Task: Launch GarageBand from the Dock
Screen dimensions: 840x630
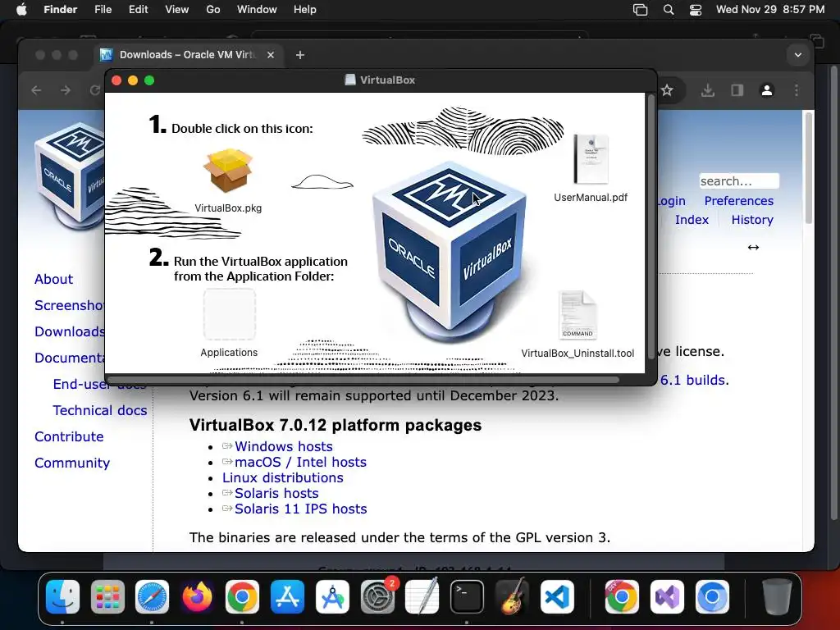Action: point(512,596)
